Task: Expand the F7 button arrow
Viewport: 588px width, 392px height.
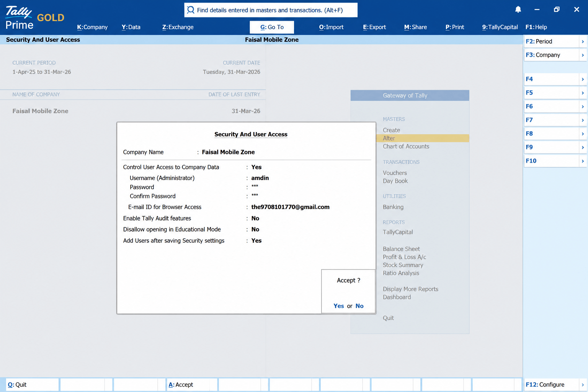Action: (x=583, y=120)
